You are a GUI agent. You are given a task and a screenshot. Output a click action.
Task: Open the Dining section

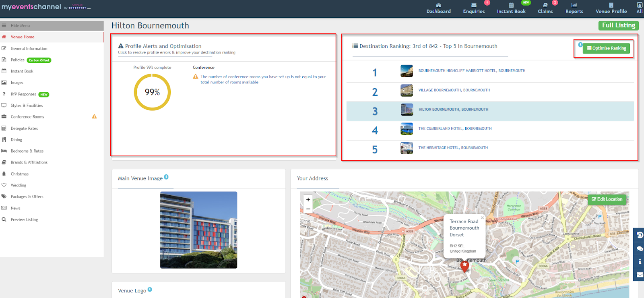pyautogui.click(x=17, y=140)
